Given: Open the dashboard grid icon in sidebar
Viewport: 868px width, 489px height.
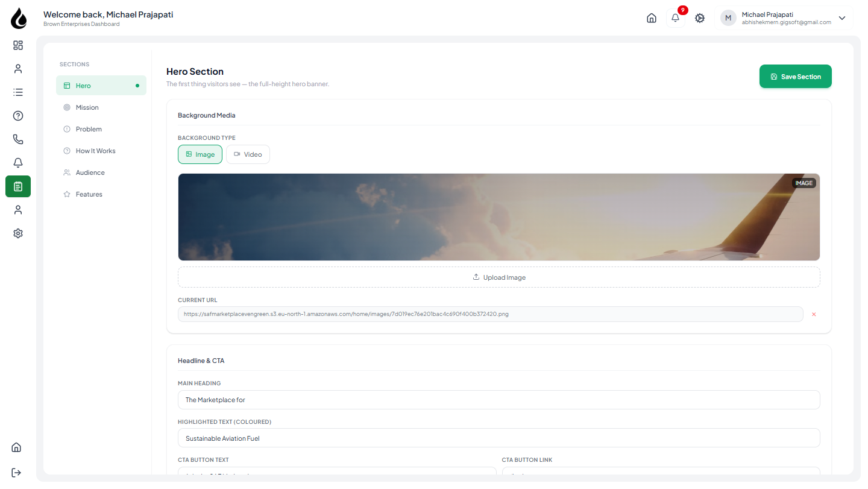Looking at the screenshot, I should coord(18,45).
